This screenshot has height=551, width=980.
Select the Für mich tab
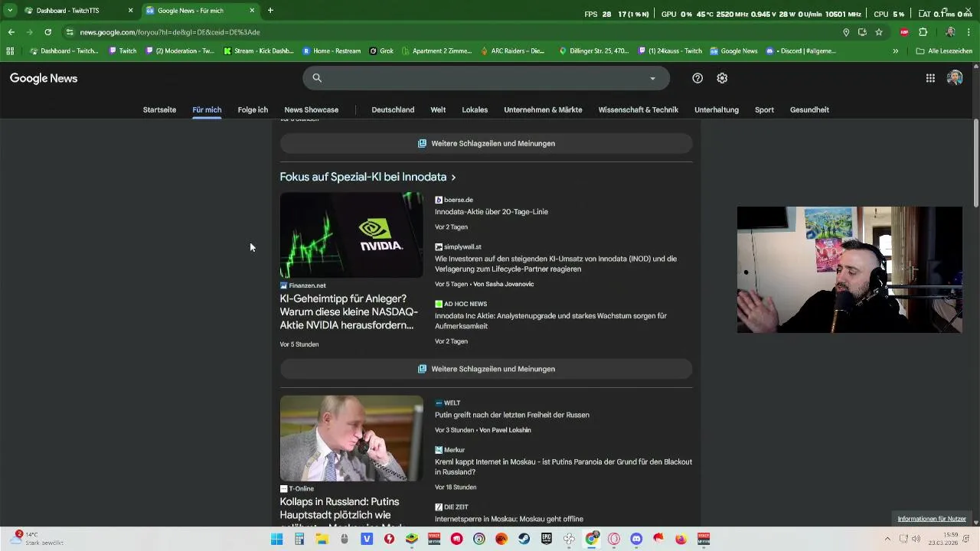pyautogui.click(x=207, y=109)
